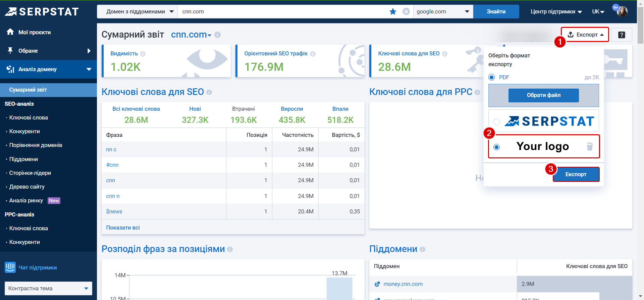The image size is (644, 300).
Task: Open the Домен з піддоменами dropdown
Action: coord(137,11)
